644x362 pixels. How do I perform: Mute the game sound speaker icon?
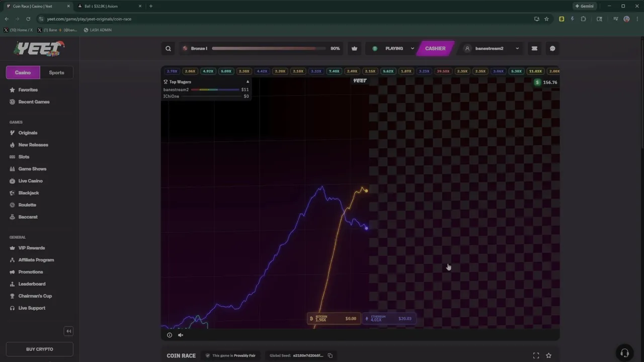click(181, 335)
